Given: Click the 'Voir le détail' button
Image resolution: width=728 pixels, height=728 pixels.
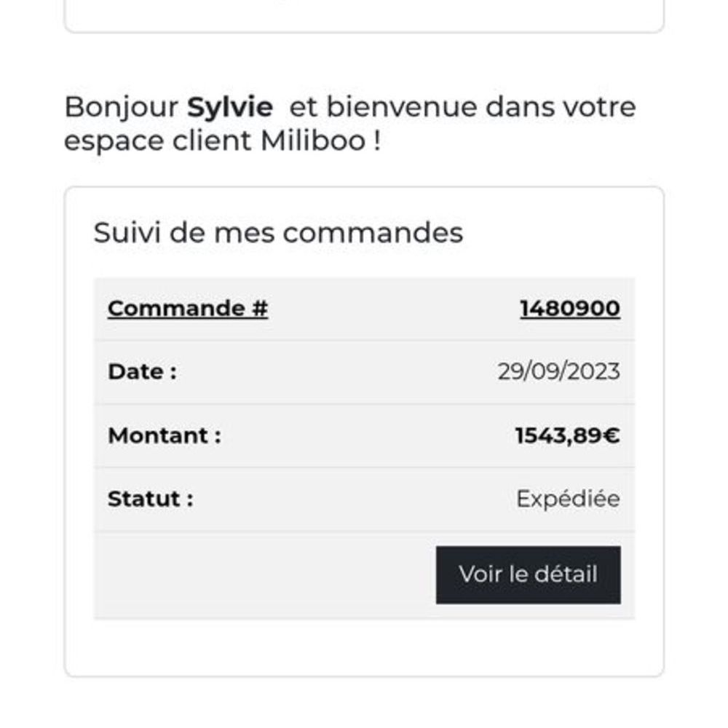Looking at the screenshot, I should tap(529, 575).
